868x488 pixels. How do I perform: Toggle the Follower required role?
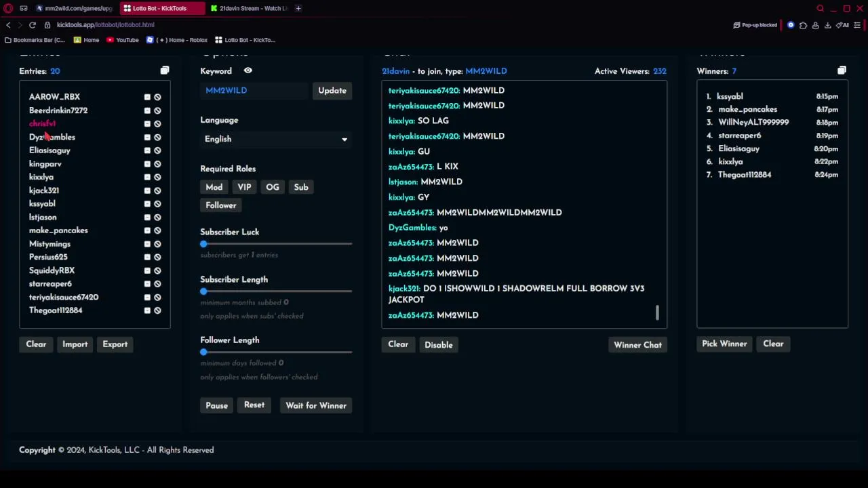(221, 205)
